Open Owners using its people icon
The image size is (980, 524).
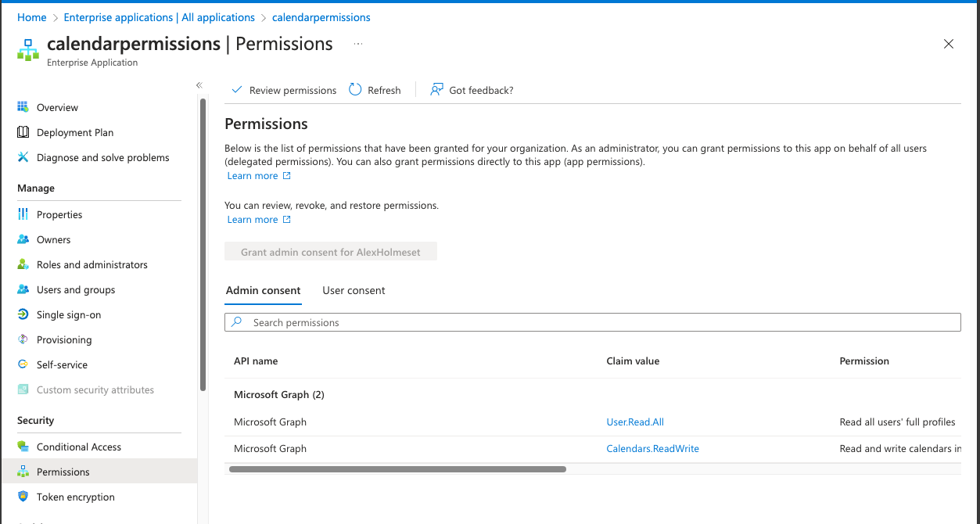pyautogui.click(x=23, y=239)
